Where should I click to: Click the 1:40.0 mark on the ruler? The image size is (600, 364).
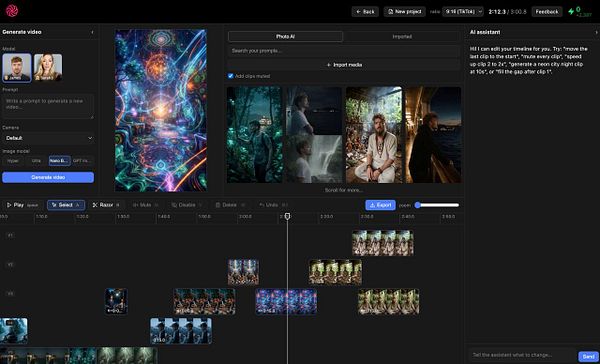pos(163,217)
